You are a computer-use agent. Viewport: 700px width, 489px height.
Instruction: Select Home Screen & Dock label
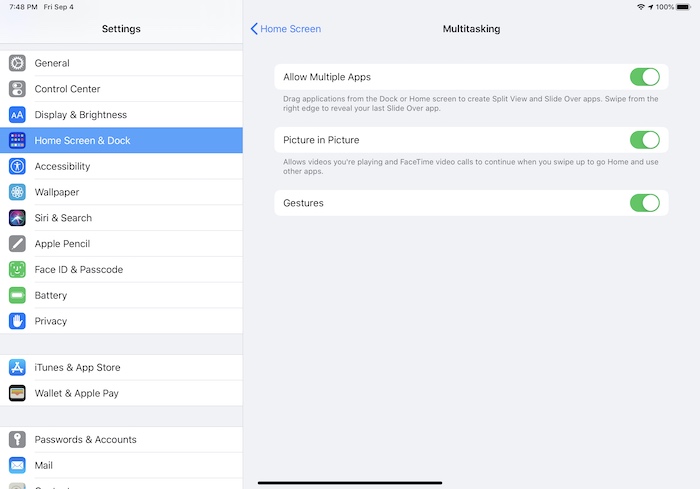coord(83,140)
